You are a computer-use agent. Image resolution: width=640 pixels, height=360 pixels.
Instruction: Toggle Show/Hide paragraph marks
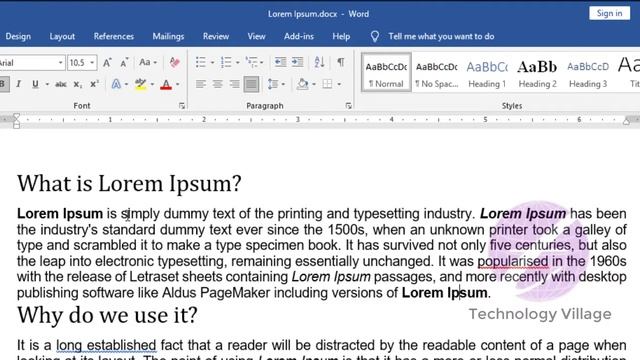[340, 62]
